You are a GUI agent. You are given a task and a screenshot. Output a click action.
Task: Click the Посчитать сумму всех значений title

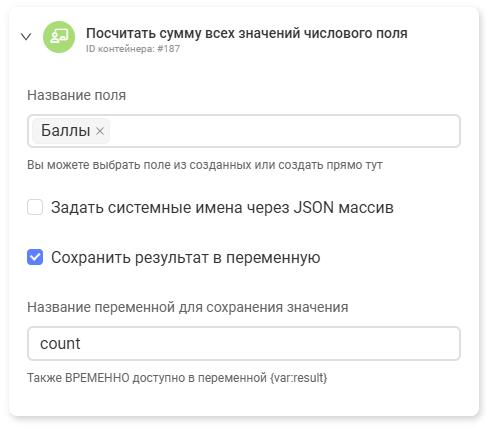247,33
